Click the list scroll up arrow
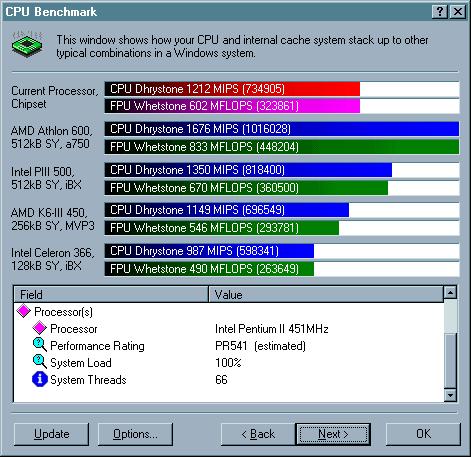Viewport: 471px width, 457px height. click(450, 292)
